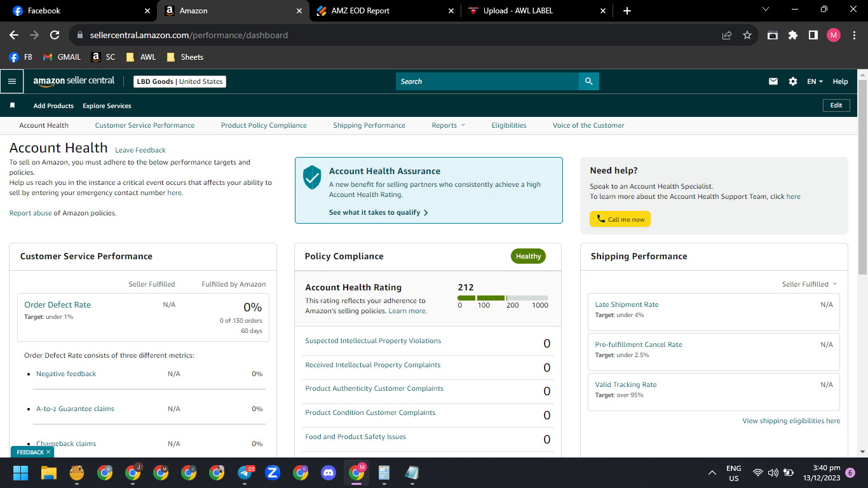Switch to the AMZ EOD Report browser tab

[385, 11]
